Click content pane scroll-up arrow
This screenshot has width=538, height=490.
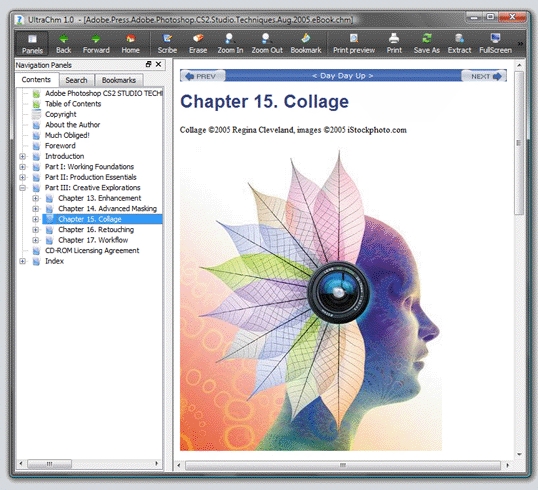[519, 65]
